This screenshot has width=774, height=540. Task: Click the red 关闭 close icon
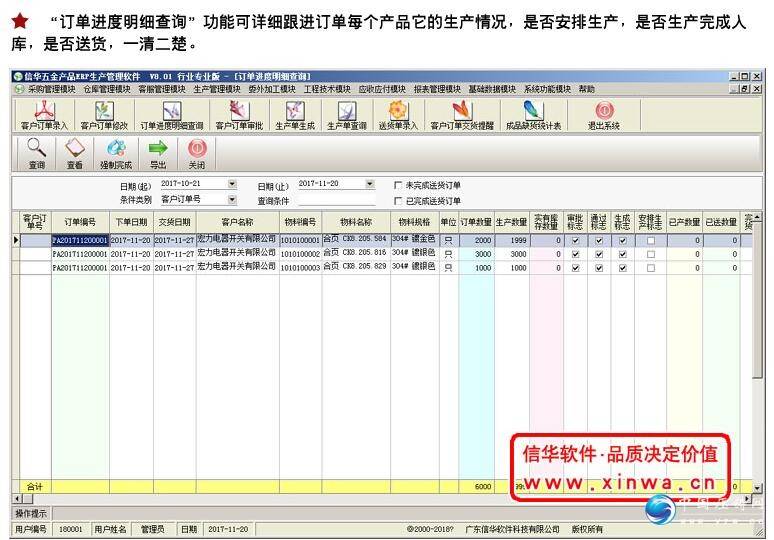click(196, 154)
